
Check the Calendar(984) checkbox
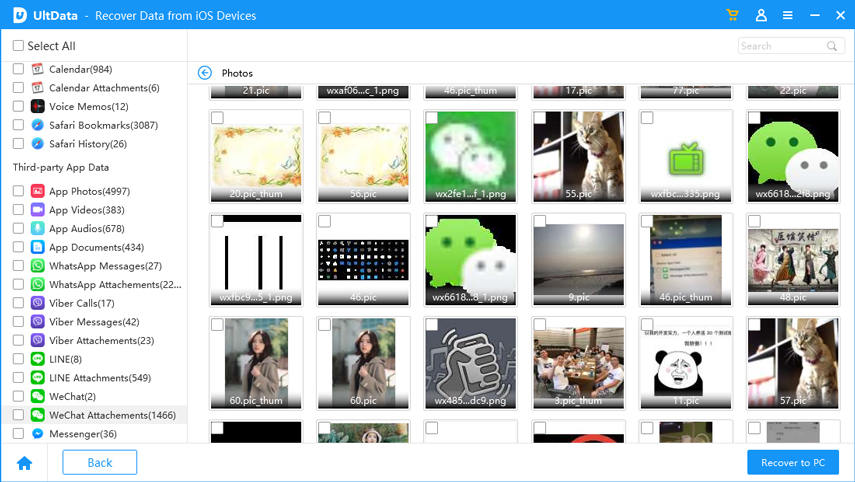coord(18,69)
